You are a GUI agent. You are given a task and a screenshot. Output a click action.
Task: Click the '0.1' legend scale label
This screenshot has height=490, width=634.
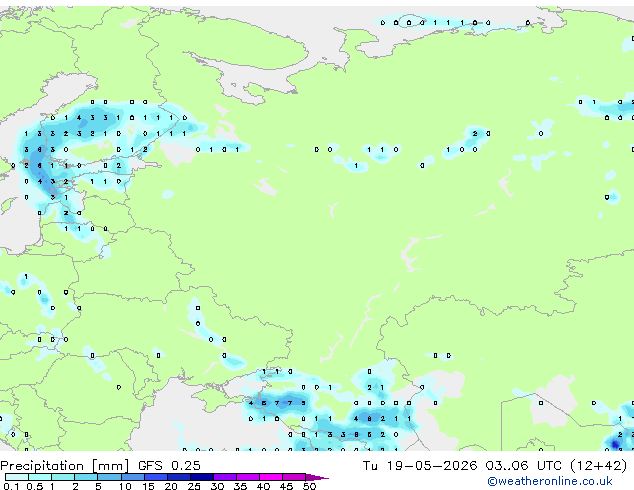(11, 486)
